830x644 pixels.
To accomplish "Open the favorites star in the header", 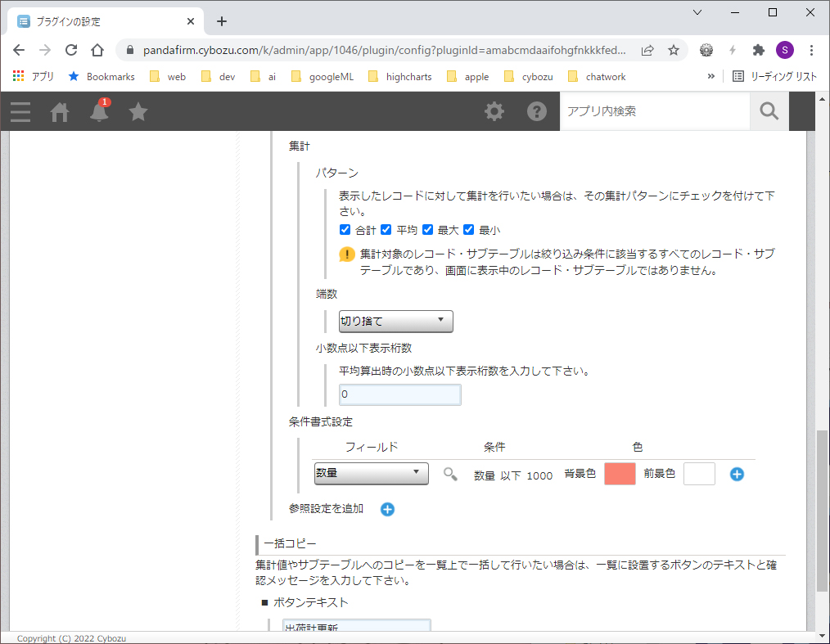I will click(138, 111).
